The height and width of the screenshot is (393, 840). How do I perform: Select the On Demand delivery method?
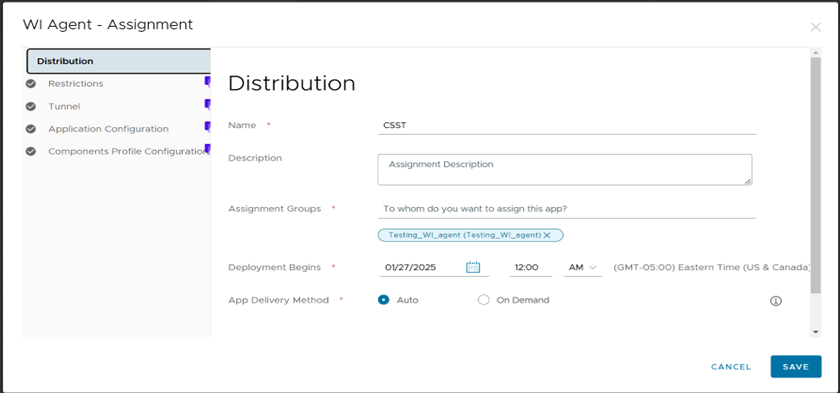point(484,300)
